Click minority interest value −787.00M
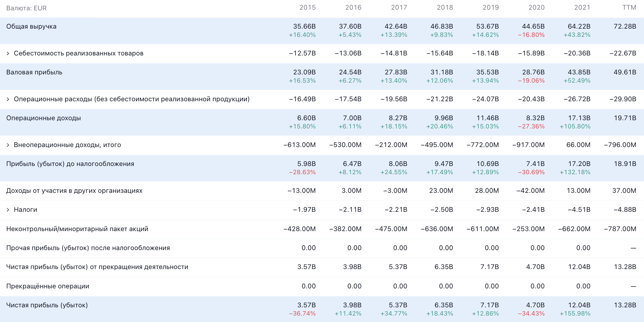The height and width of the screenshot is (322, 644). point(620,229)
